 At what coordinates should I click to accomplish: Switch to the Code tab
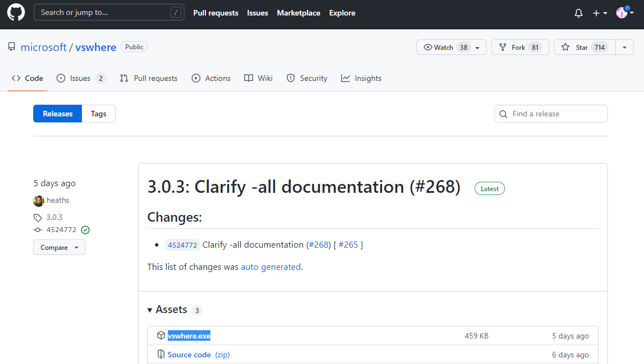click(28, 78)
